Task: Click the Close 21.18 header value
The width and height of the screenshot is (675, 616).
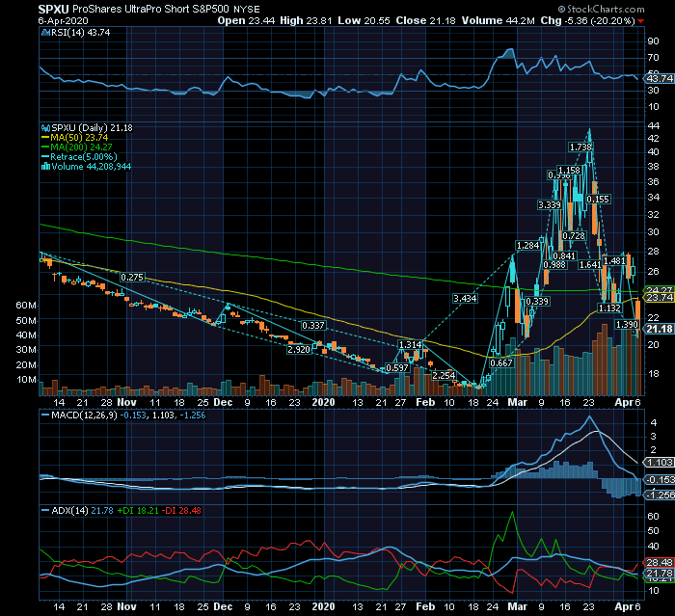Action: [x=425, y=20]
